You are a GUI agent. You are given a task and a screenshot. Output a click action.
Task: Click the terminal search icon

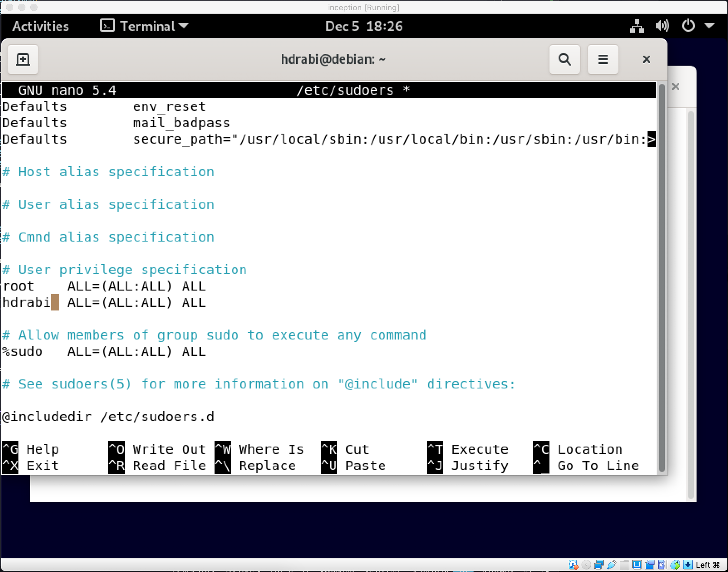564,59
